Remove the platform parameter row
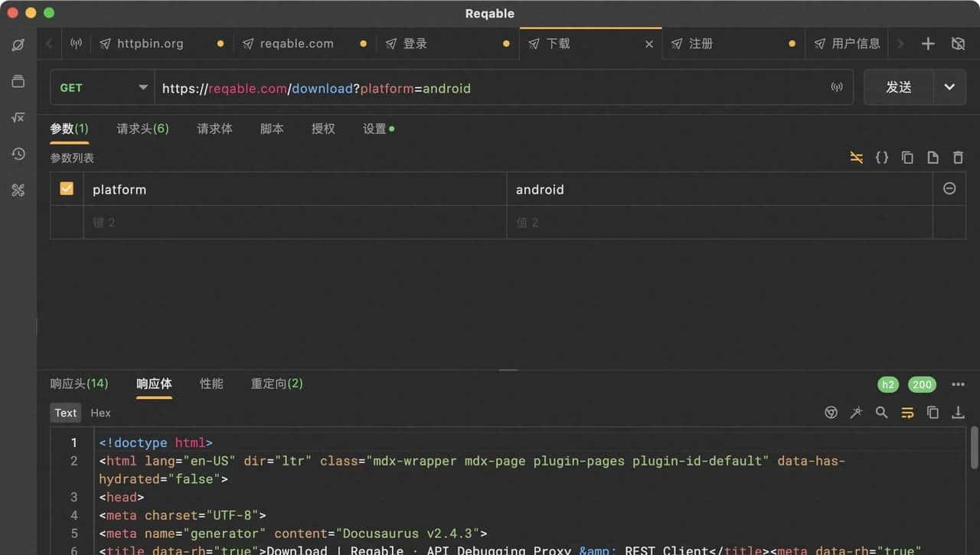The width and height of the screenshot is (980, 555). coord(949,188)
